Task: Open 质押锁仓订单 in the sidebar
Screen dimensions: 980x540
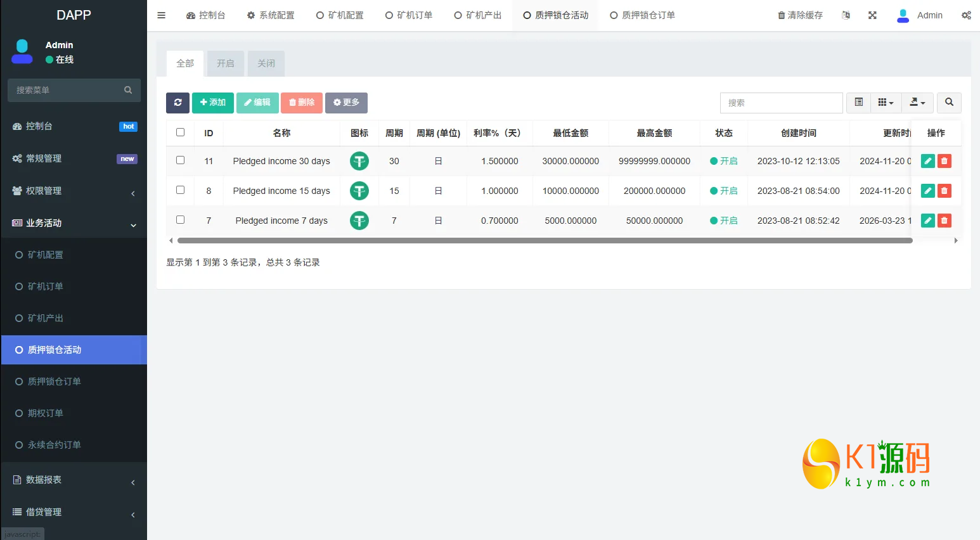Action: pyautogui.click(x=74, y=382)
